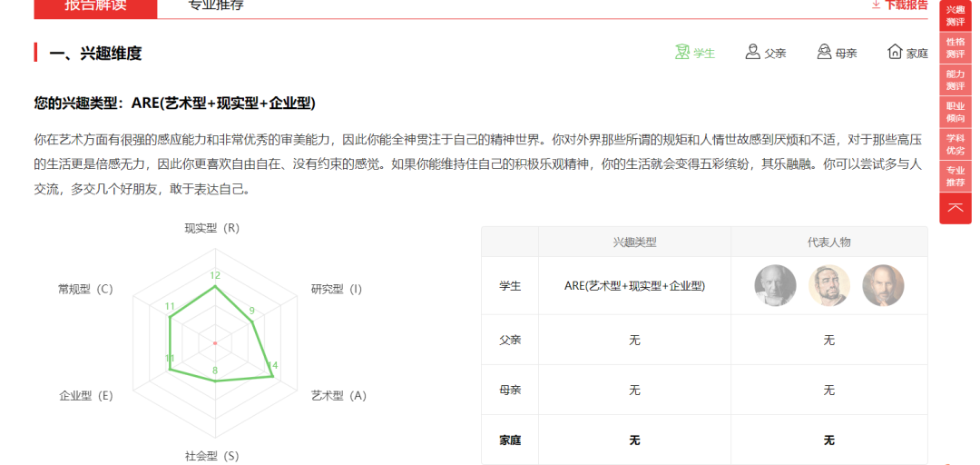
Task: Click the back-to-top arrow in sidebar
Action: point(955,208)
